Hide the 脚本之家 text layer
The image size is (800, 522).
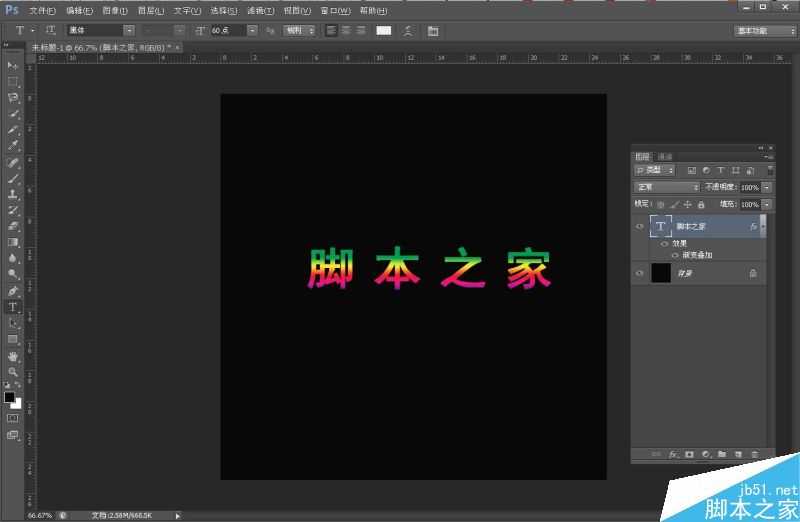click(640, 227)
